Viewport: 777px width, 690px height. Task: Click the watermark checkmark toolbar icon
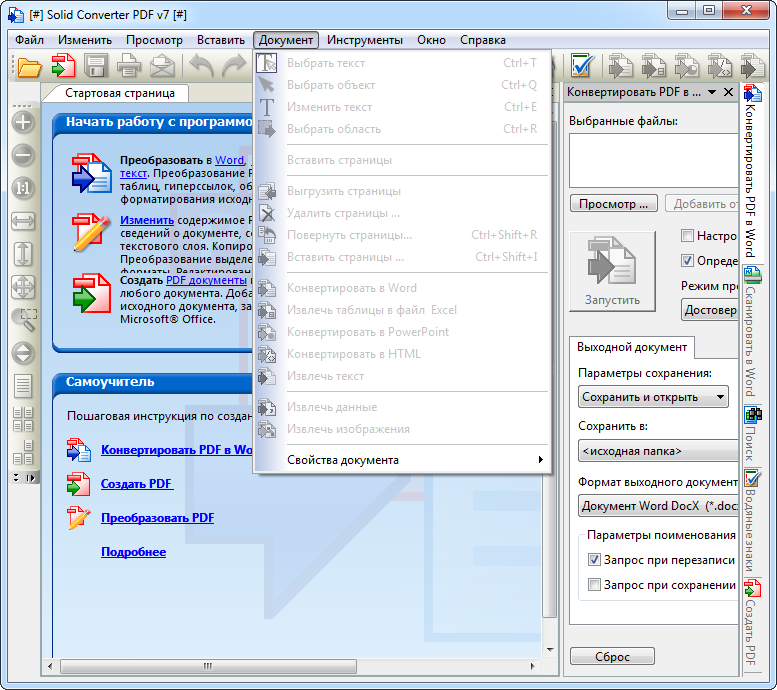(582, 66)
